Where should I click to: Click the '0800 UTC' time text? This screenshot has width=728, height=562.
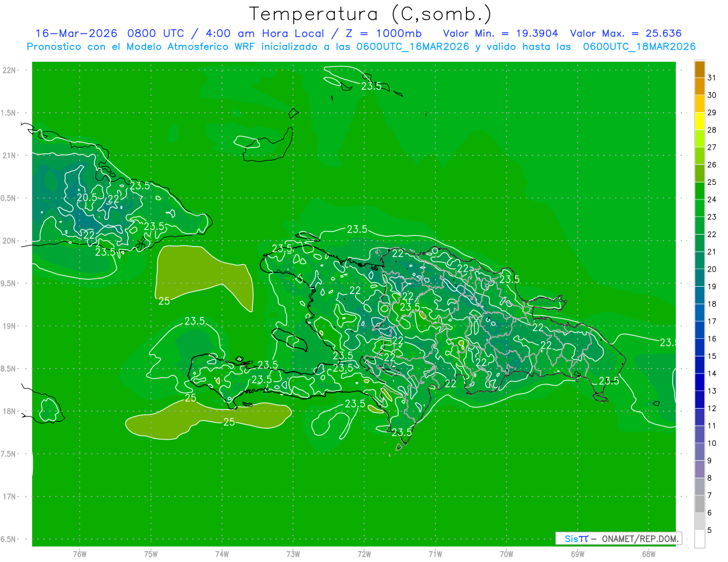[x=155, y=33]
